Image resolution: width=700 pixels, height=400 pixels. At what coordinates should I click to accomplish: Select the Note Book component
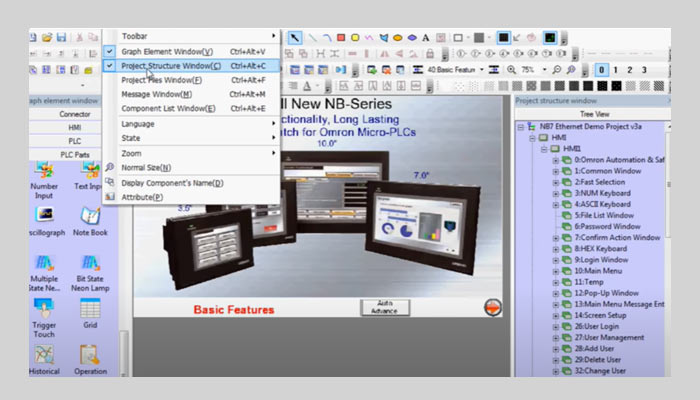click(90, 221)
